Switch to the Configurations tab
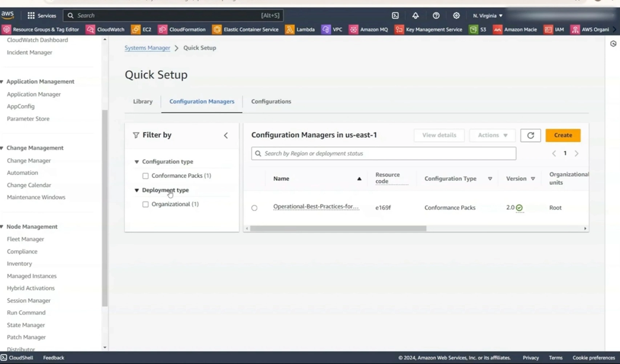 coord(271,101)
